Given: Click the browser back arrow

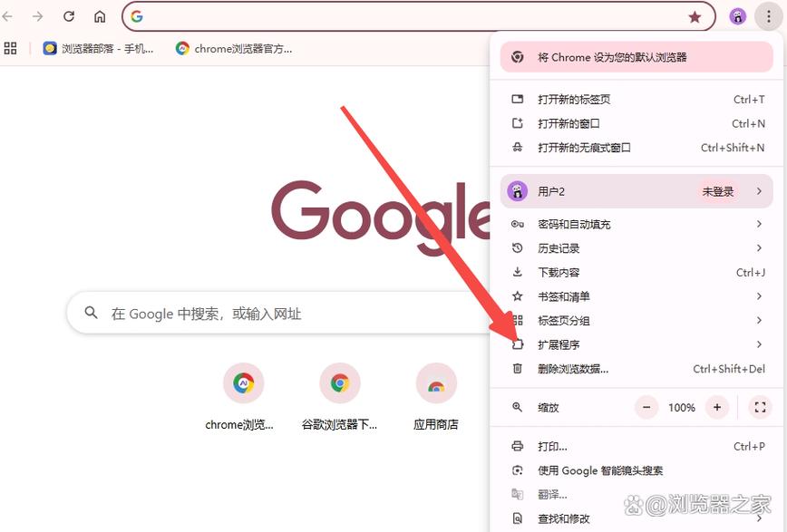Looking at the screenshot, I should [x=7, y=16].
